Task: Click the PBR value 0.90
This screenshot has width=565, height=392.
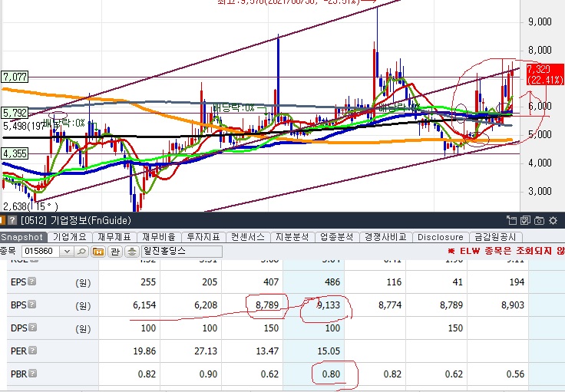Action: coord(208,374)
